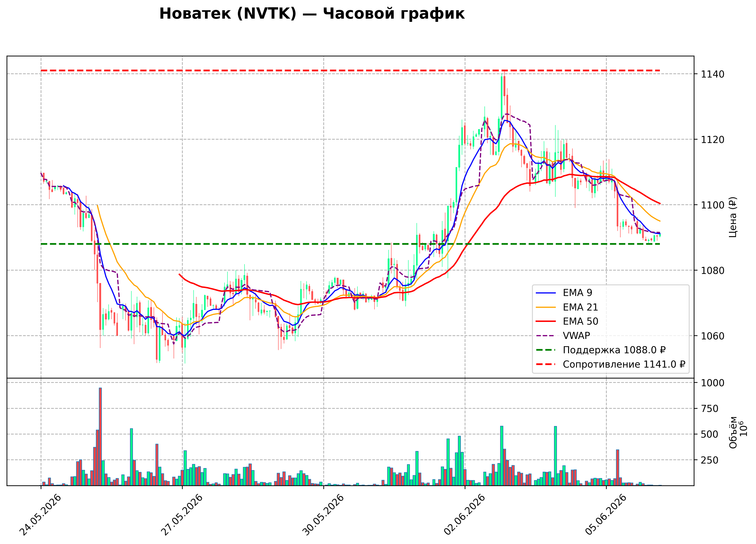This screenshot has width=756, height=544.
Task: Click the price axis tick "1060"
Action: (x=713, y=336)
